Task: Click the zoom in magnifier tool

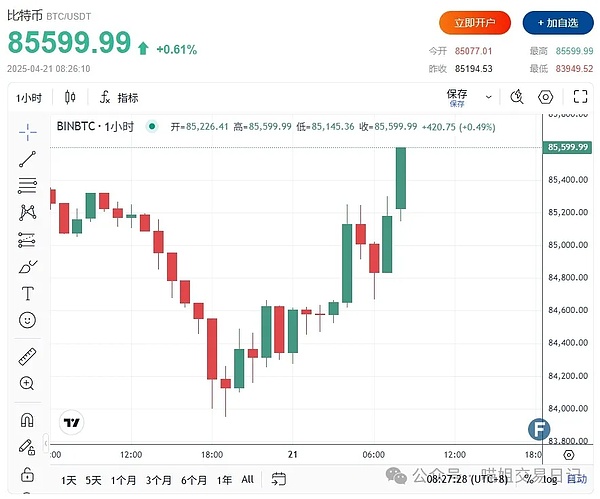Action: pyautogui.click(x=27, y=383)
